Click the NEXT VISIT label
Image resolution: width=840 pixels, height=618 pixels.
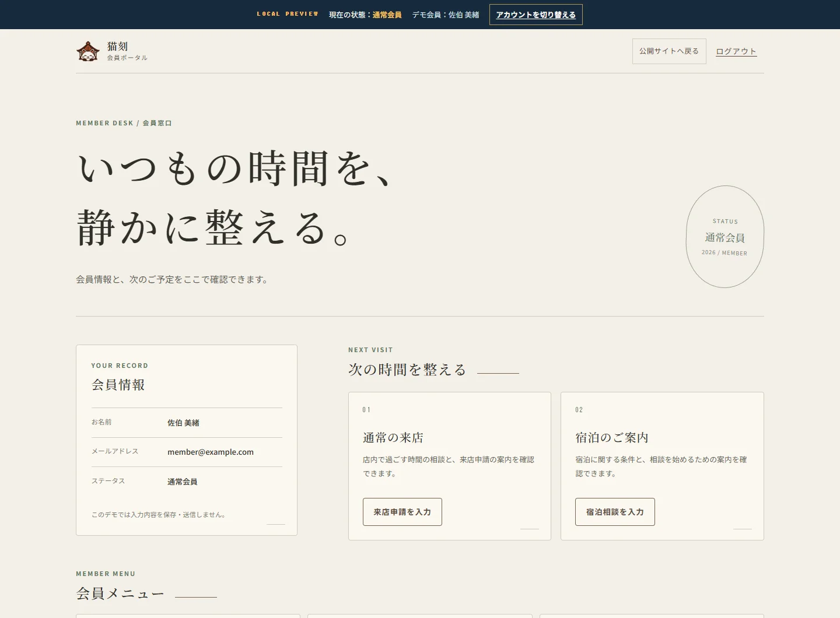coord(370,350)
